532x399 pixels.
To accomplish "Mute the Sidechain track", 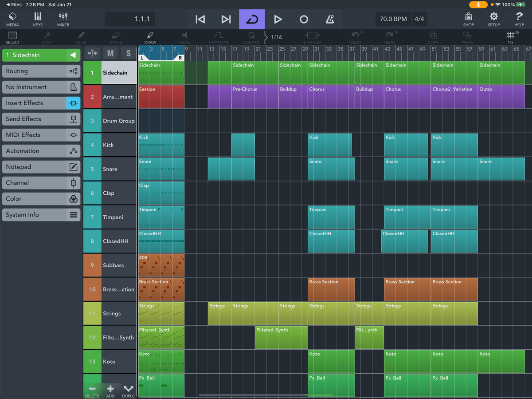I will point(110,53).
